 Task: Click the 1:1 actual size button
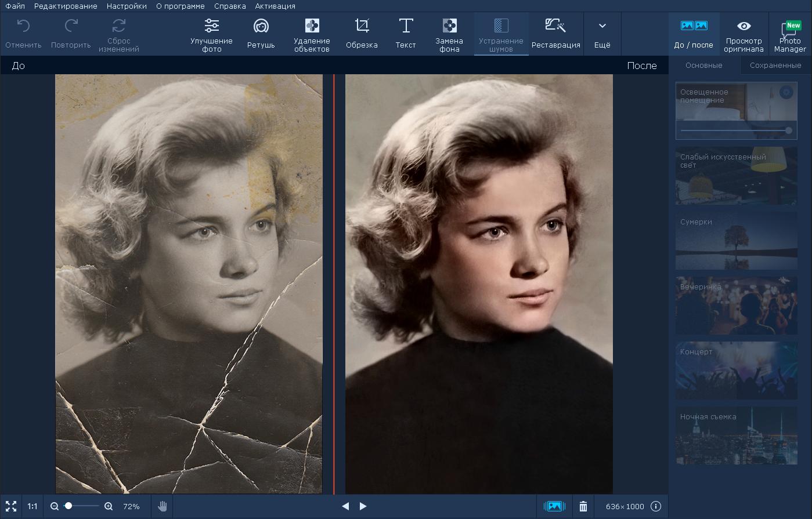tap(33, 506)
